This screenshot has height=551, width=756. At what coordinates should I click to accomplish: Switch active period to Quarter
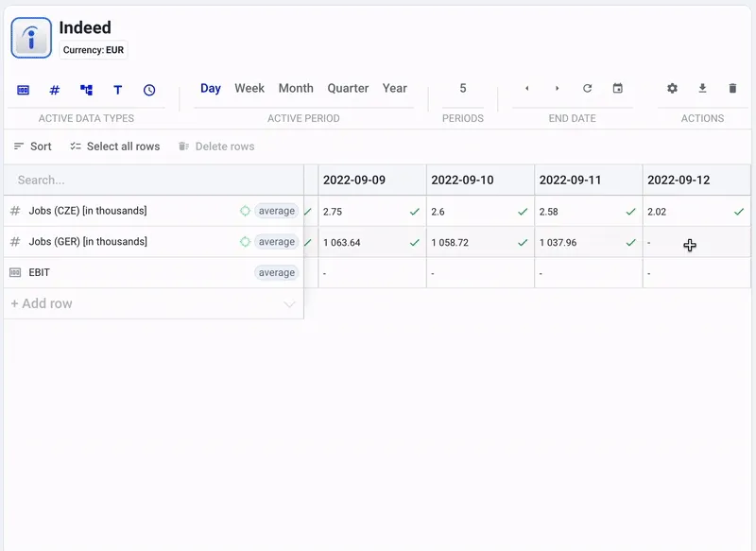coord(348,88)
